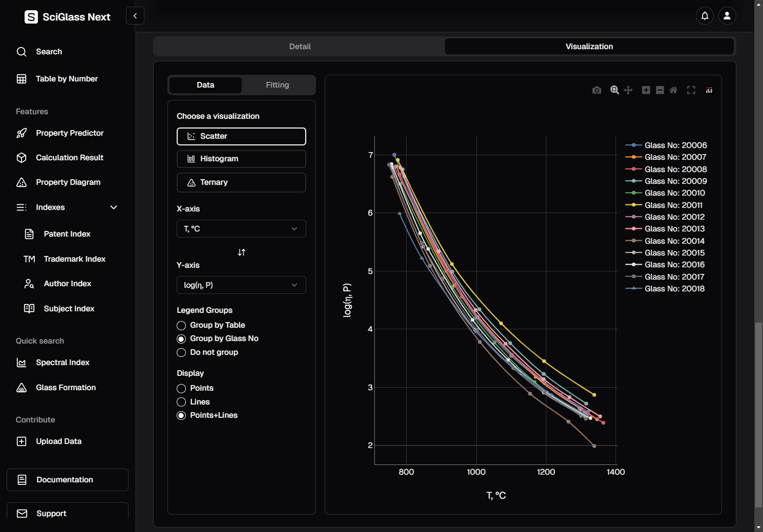Choose Do not group legend option
The image size is (763, 532).
181,353
